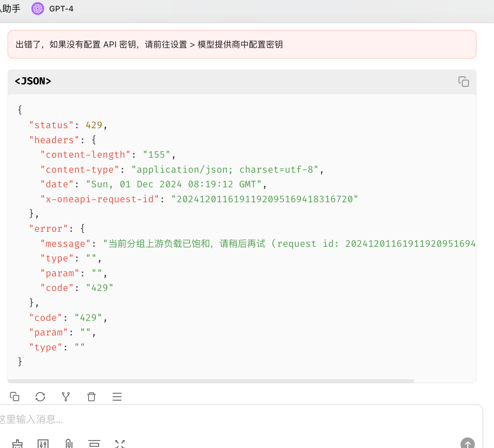Click the "message" error line in the JSON
This screenshot has width=494, height=448.
point(258,244)
